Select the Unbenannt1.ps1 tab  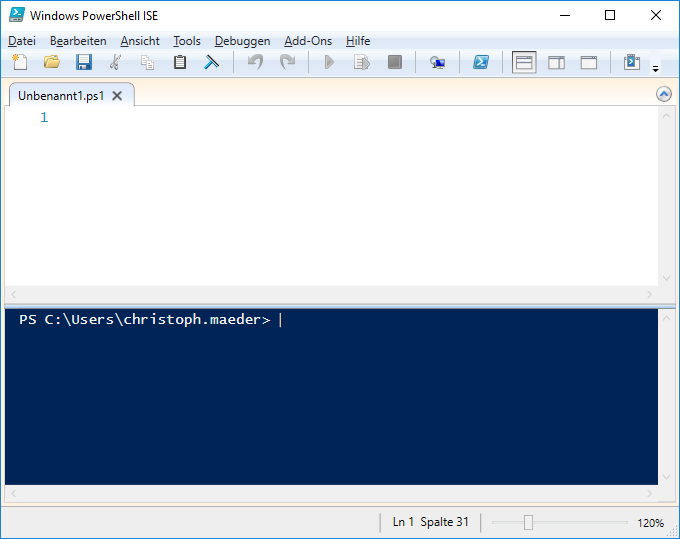tap(62, 96)
